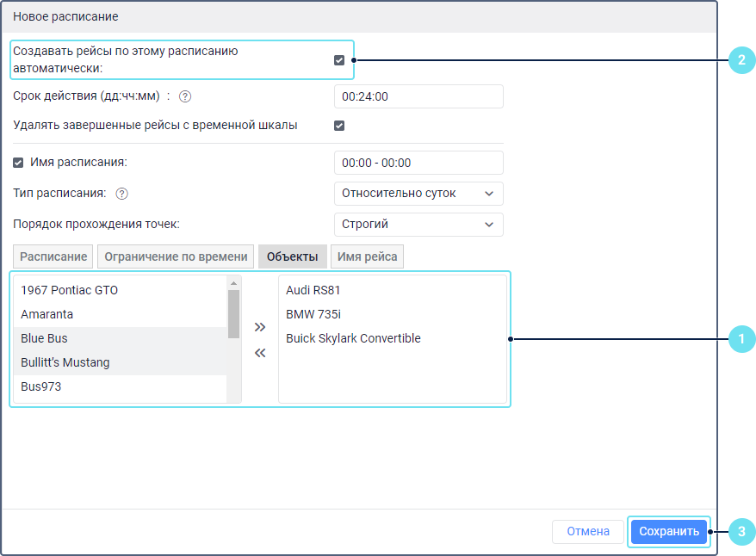Click the validity period field 00:24:00
The image size is (756, 556).
[418, 97]
